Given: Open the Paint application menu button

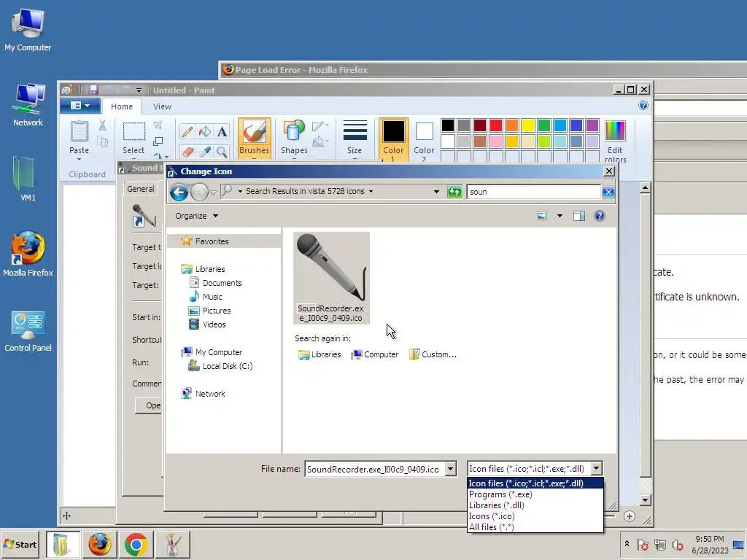Looking at the screenshot, I should click(80, 106).
